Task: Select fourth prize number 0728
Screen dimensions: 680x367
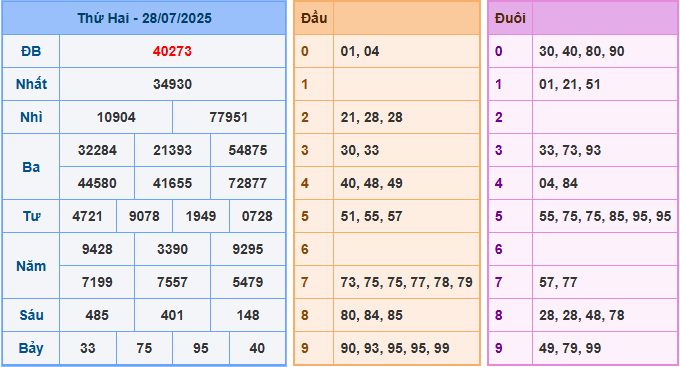Action: click(257, 216)
